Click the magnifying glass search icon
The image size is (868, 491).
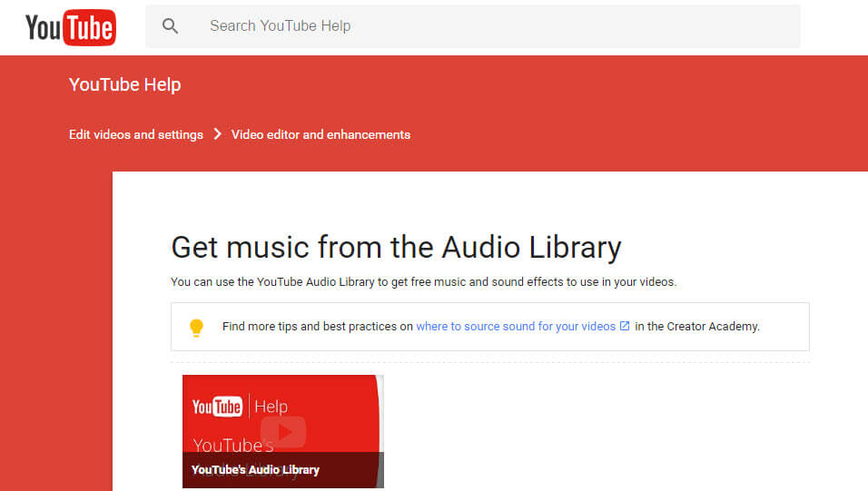tap(170, 26)
